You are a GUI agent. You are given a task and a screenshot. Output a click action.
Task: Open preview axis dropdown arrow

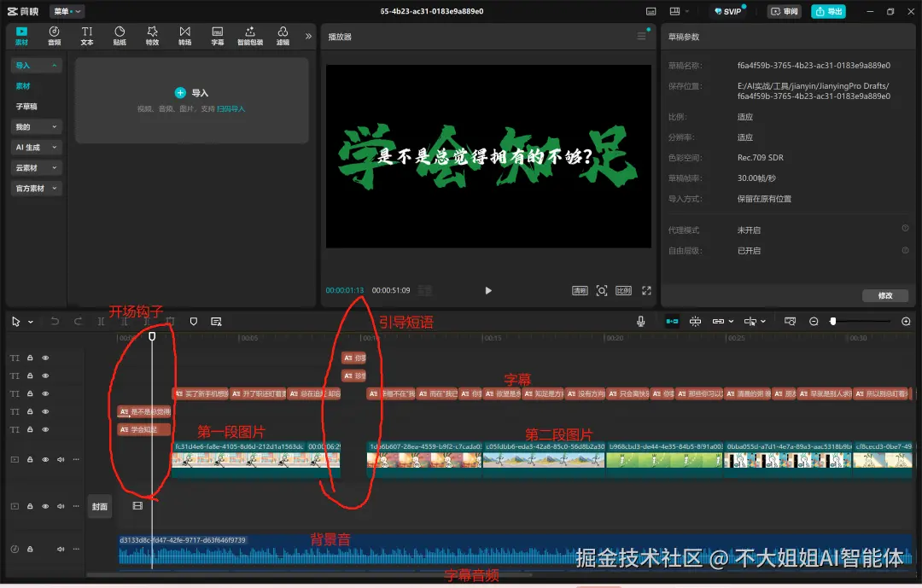(763, 322)
